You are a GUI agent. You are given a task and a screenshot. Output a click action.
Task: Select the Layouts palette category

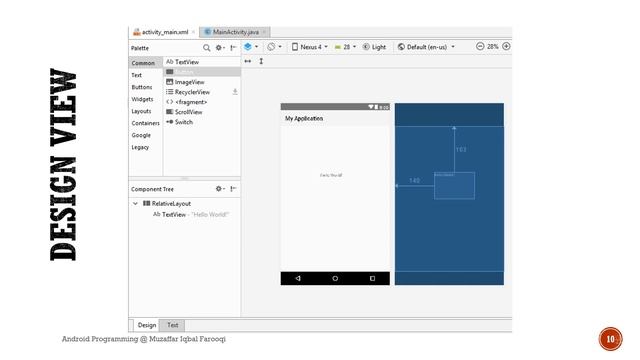(141, 111)
